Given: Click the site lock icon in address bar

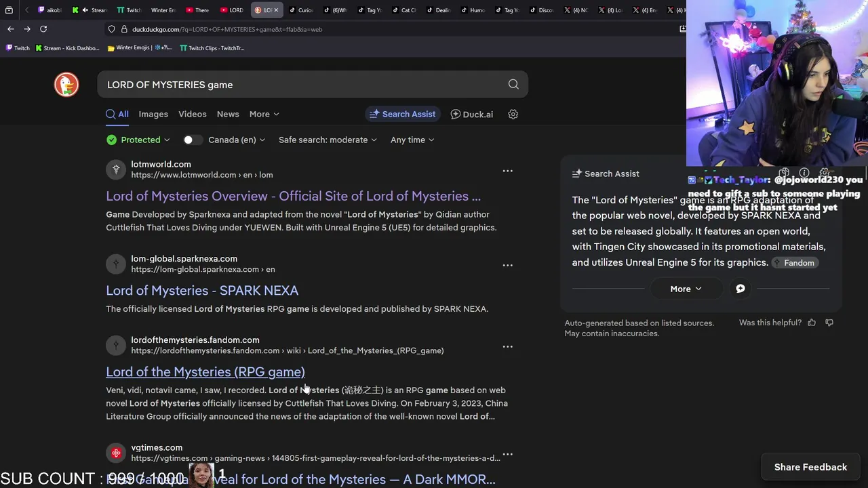Looking at the screenshot, I should (124, 29).
